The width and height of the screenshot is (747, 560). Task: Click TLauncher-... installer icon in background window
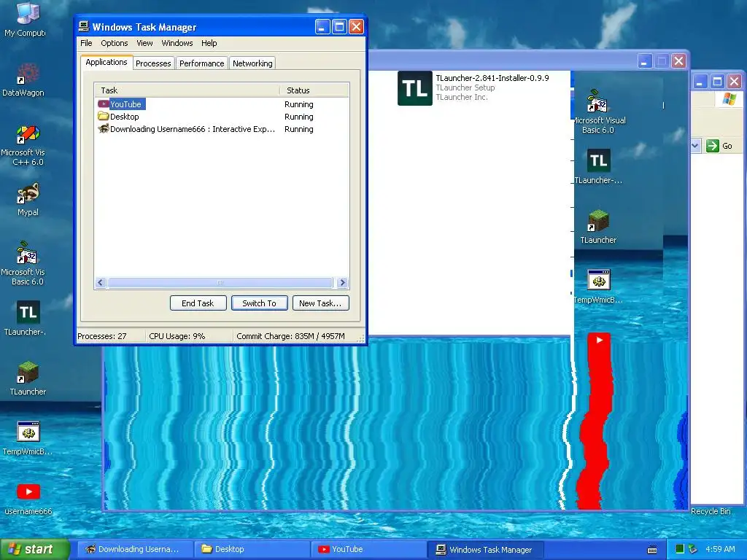point(598,160)
